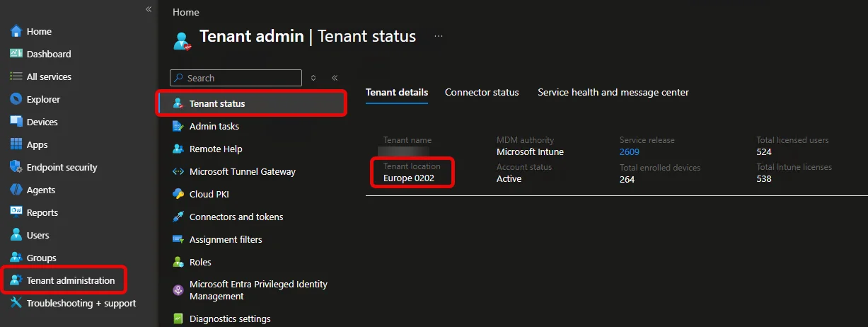Image resolution: width=868 pixels, height=327 pixels.
Task: Select the Explorer icon in sidebar
Action: click(16, 99)
